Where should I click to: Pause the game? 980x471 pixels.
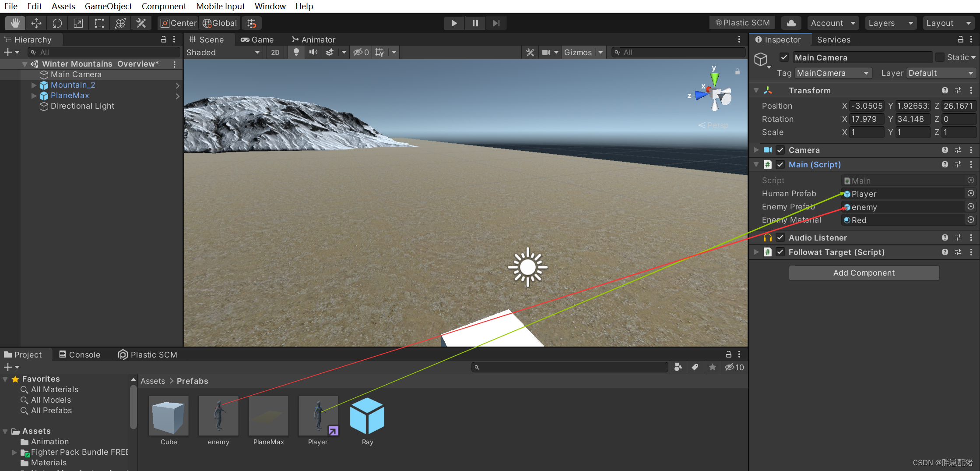(x=475, y=23)
